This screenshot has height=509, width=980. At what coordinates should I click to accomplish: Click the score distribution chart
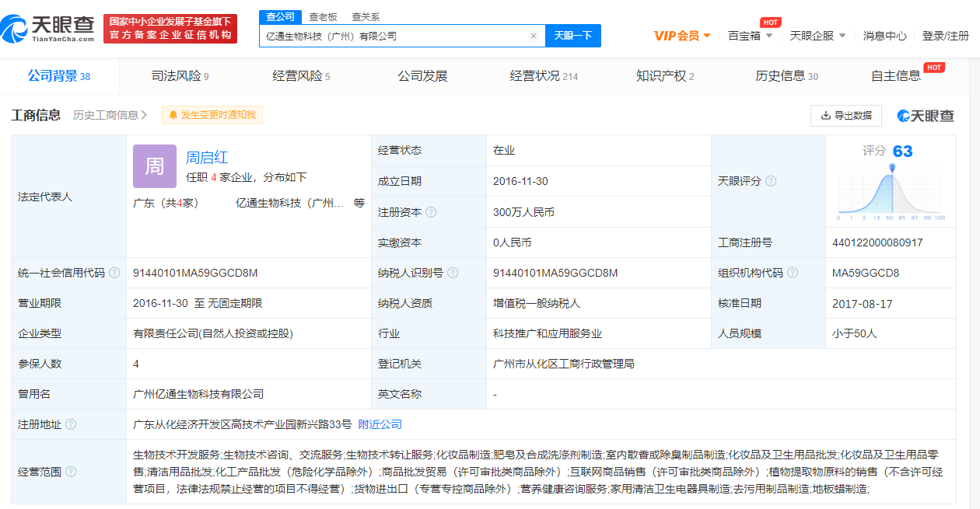tap(891, 193)
